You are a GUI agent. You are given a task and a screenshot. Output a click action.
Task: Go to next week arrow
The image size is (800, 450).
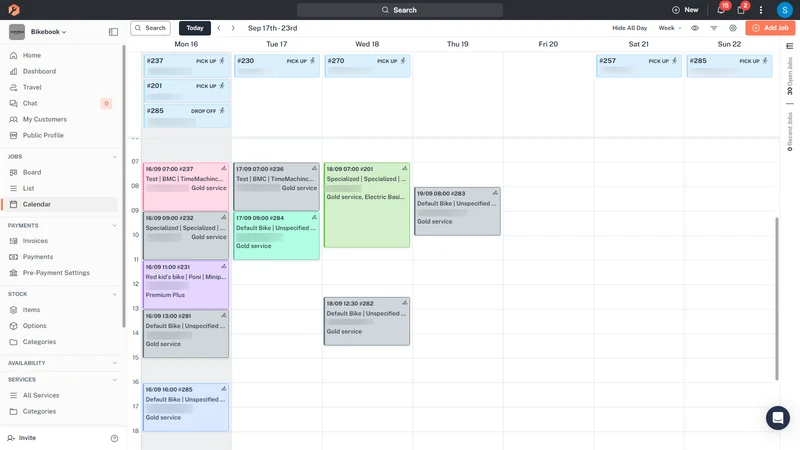point(233,28)
